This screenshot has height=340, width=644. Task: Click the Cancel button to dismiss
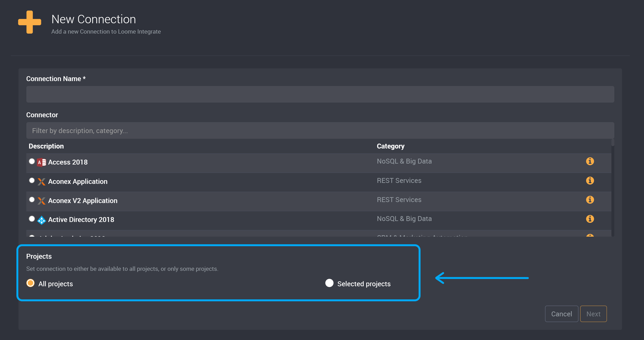point(562,314)
